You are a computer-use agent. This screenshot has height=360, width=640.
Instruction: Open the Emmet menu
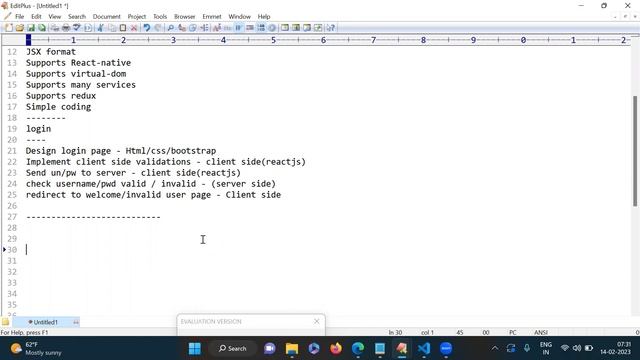point(212,17)
